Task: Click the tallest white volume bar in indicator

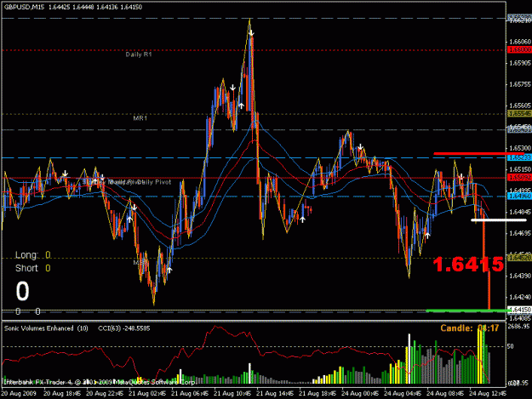Action: 409,359
